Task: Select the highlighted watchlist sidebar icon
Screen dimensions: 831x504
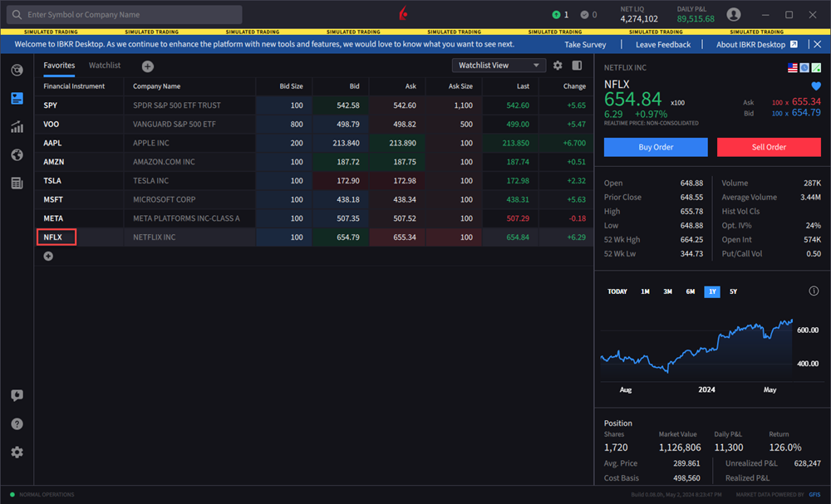Action: pyautogui.click(x=17, y=99)
